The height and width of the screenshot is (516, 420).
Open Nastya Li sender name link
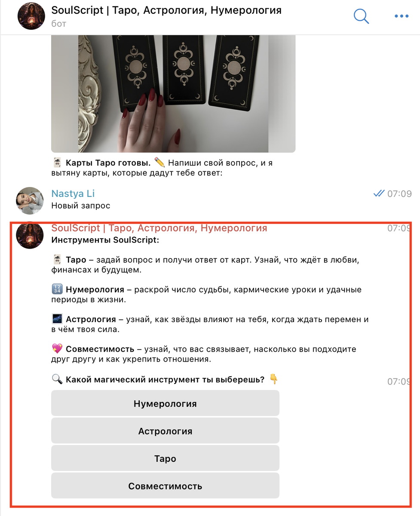pos(73,193)
